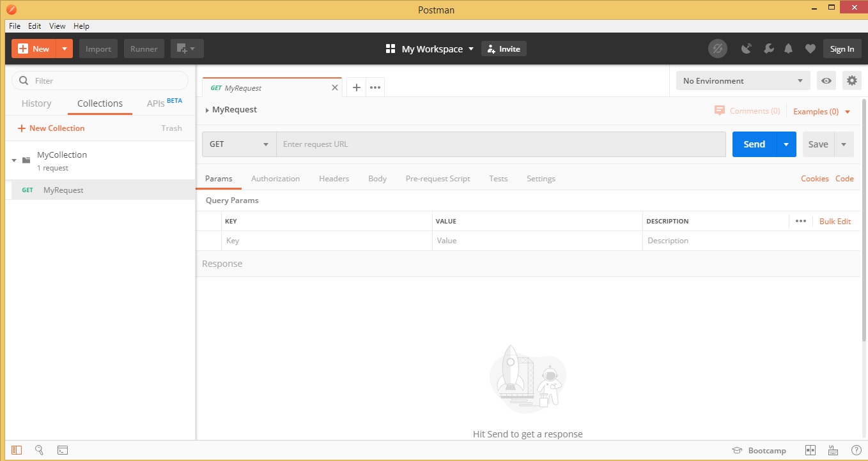Click the Sign In button
Screen dimensions: 868x461
[842, 49]
